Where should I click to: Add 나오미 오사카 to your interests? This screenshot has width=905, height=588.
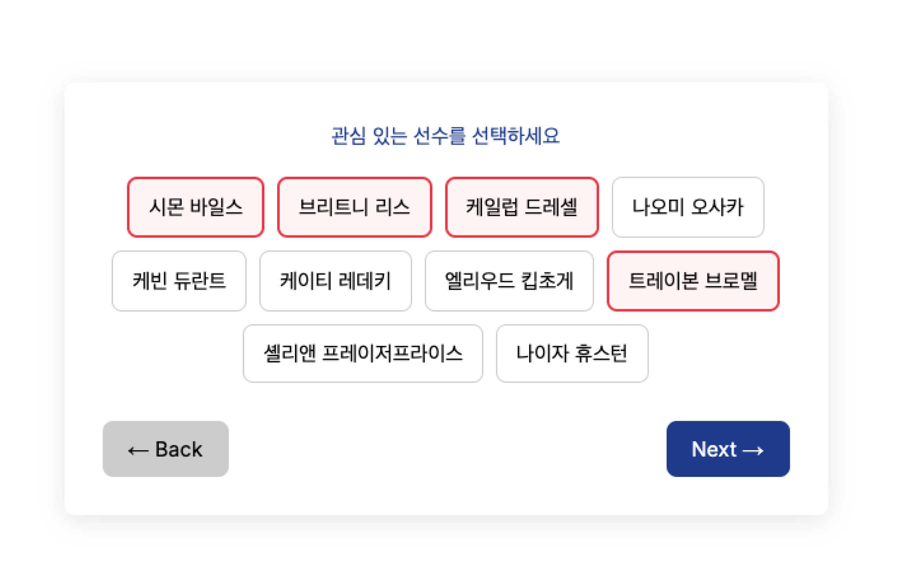pos(688,207)
